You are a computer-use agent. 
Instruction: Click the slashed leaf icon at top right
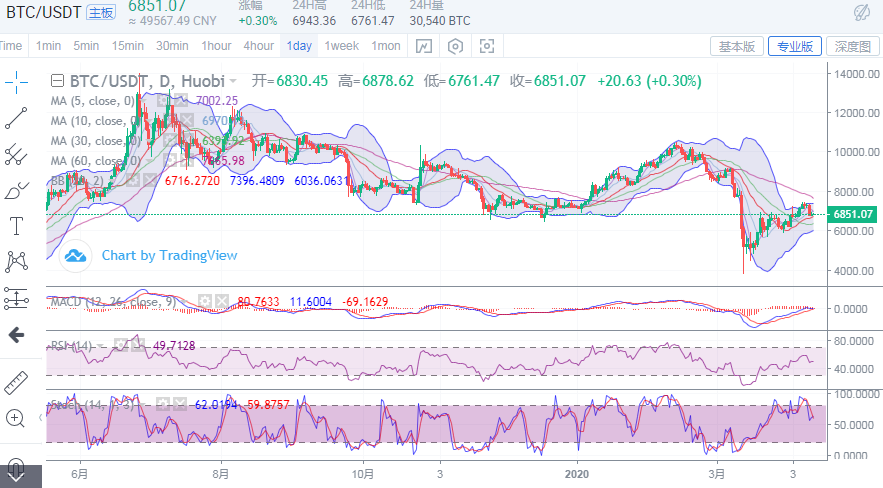[x=862, y=12]
